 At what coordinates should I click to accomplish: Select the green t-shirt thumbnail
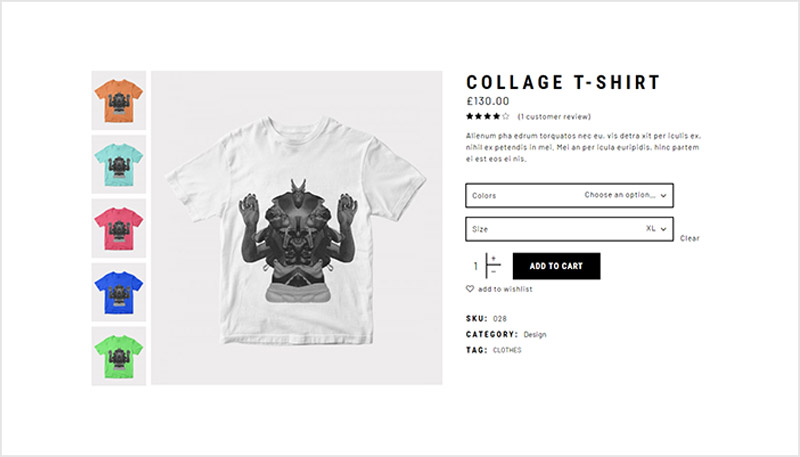(119, 356)
